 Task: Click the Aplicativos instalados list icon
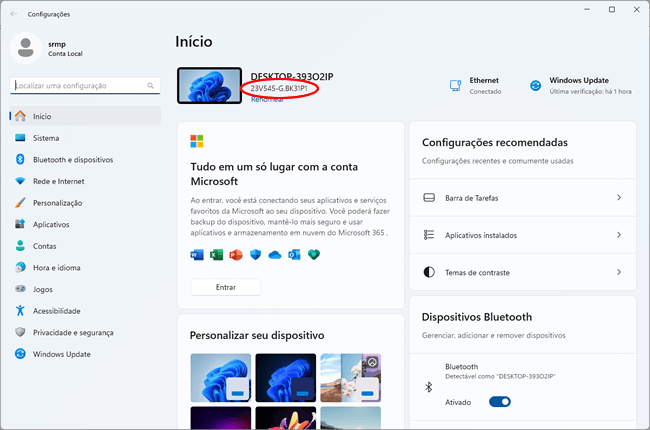pyautogui.click(x=429, y=235)
